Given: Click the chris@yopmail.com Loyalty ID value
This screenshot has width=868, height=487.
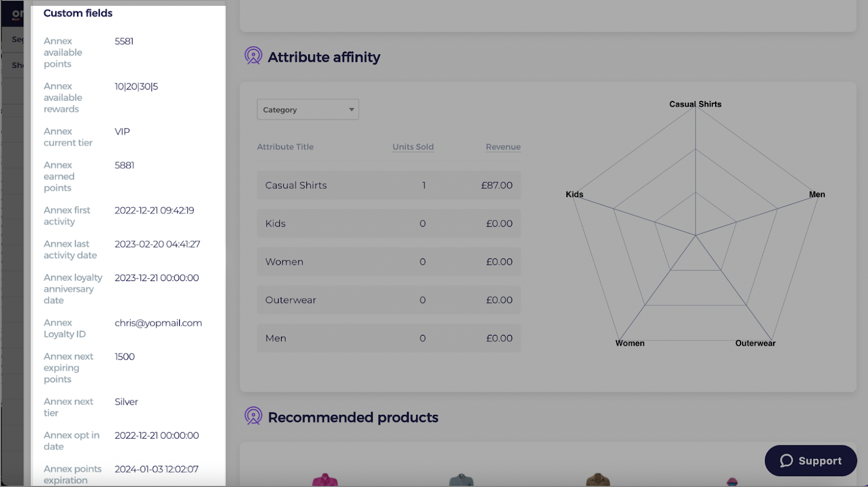Looking at the screenshot, I should point(158,323).
